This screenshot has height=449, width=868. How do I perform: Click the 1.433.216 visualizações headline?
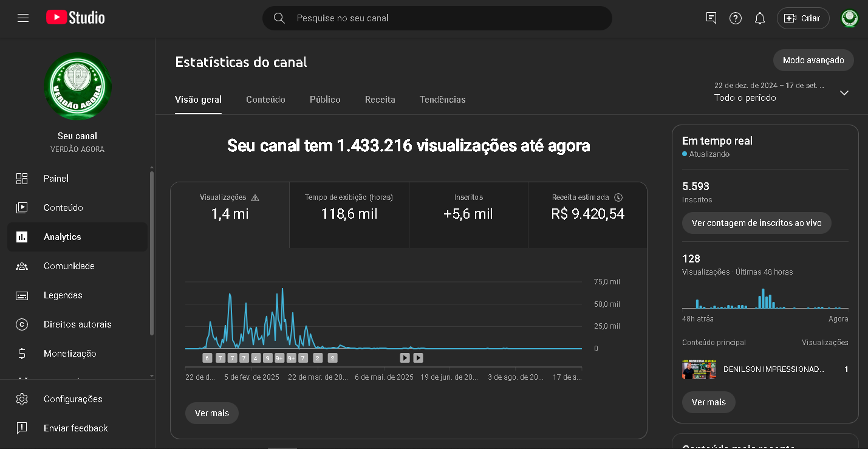pos(408,146)
